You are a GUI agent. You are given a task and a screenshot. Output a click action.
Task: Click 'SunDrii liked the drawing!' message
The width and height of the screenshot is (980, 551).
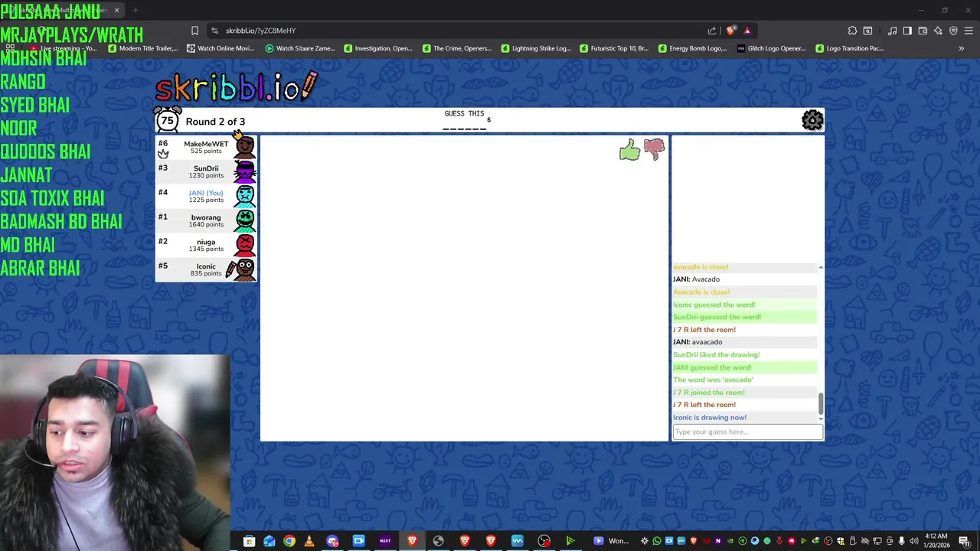click(x=716, y=354)
